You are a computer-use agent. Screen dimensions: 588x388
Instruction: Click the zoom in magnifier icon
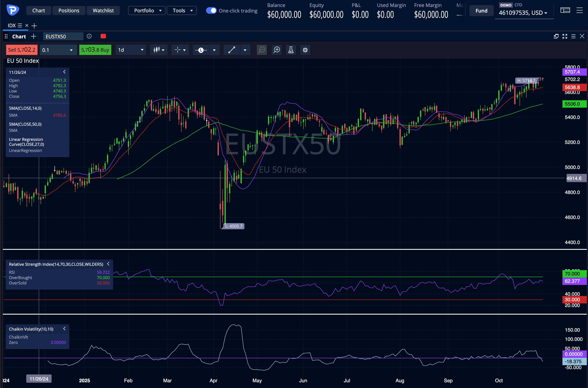point(276,50)
